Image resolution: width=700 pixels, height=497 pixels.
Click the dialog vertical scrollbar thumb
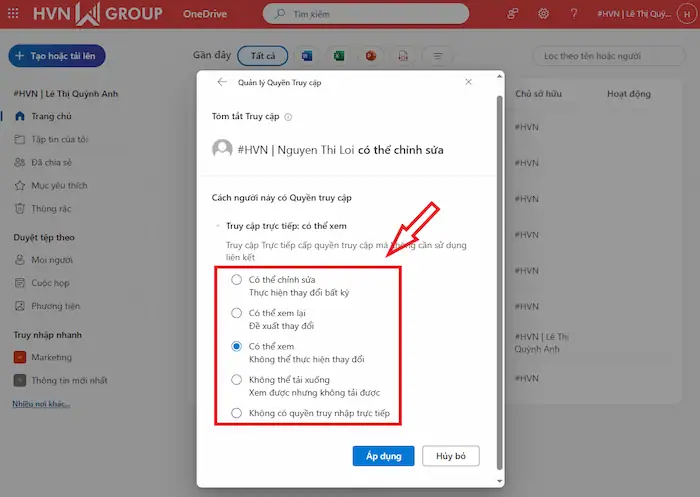coord(500,283)
